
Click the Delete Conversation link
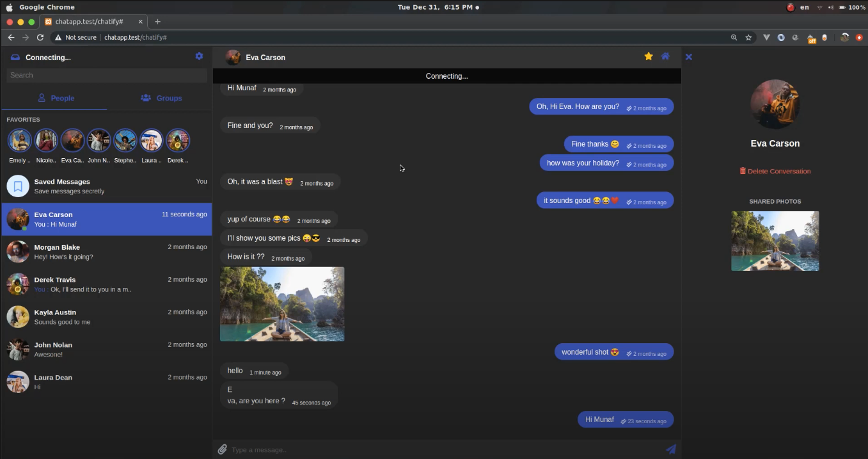tap(775, 171)
